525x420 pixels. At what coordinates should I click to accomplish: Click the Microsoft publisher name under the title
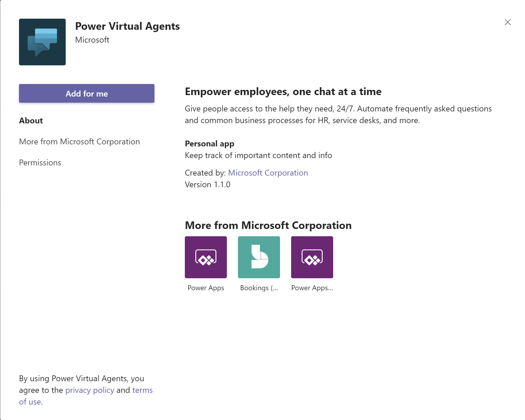92,40
